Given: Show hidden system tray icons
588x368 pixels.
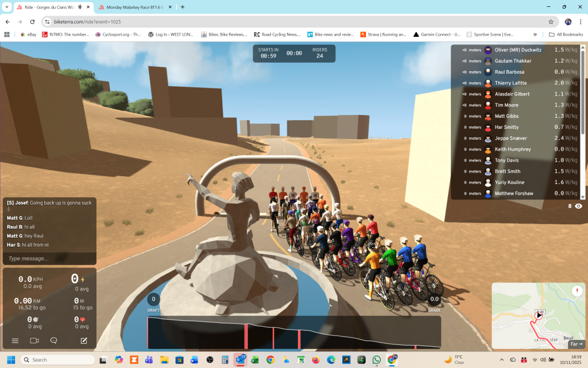Looking at the screenshot, I should pos(502,359).
